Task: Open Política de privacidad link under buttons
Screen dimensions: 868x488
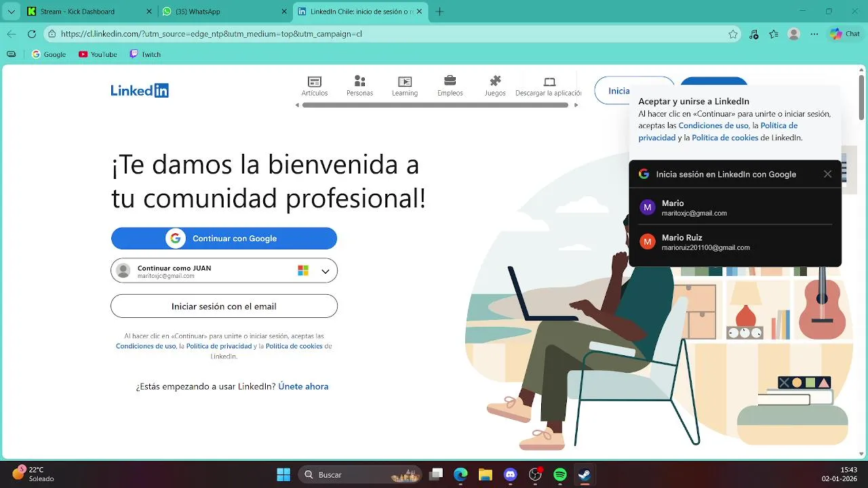Action: point(219,346)
